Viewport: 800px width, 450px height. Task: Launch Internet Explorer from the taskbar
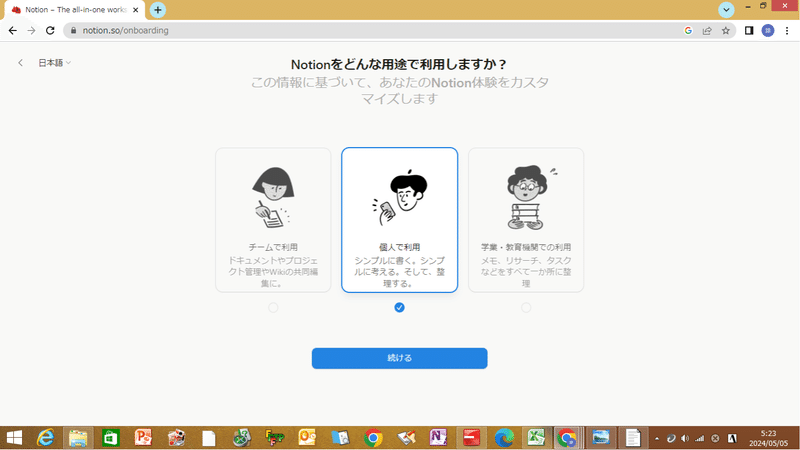[x=45, y=438]
